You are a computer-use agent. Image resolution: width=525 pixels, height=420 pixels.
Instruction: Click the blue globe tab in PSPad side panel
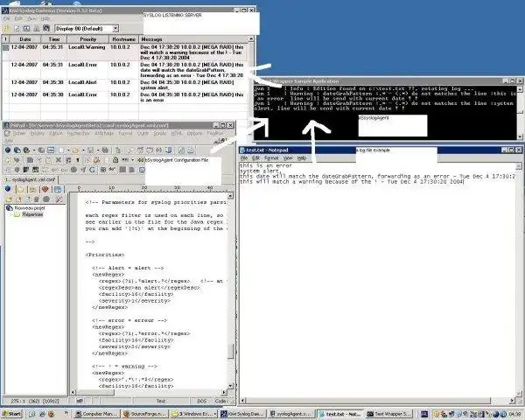[x=8, y=189]
